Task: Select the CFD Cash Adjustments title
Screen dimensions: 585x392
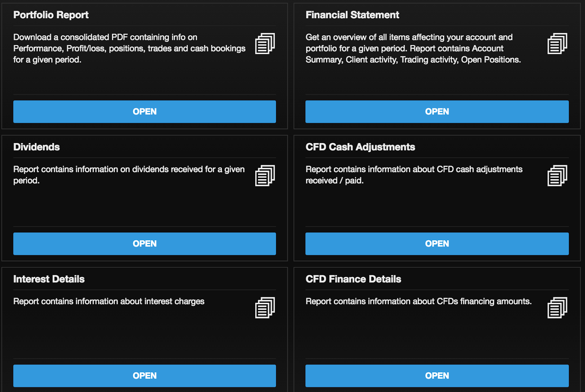Action: [360, 147]
